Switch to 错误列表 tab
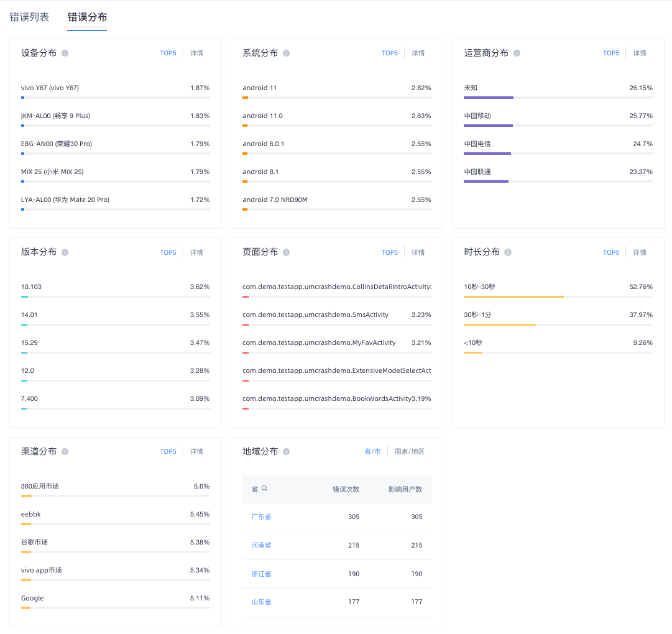This screenshot has height=634, width=672. click(29, 17)
